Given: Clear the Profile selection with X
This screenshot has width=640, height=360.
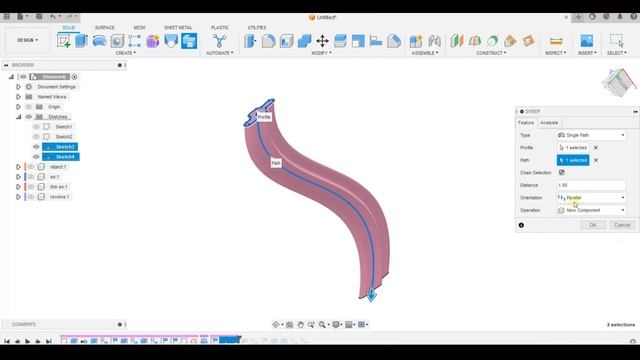Looking at the screenshot, I should click(x=596, y=148).
